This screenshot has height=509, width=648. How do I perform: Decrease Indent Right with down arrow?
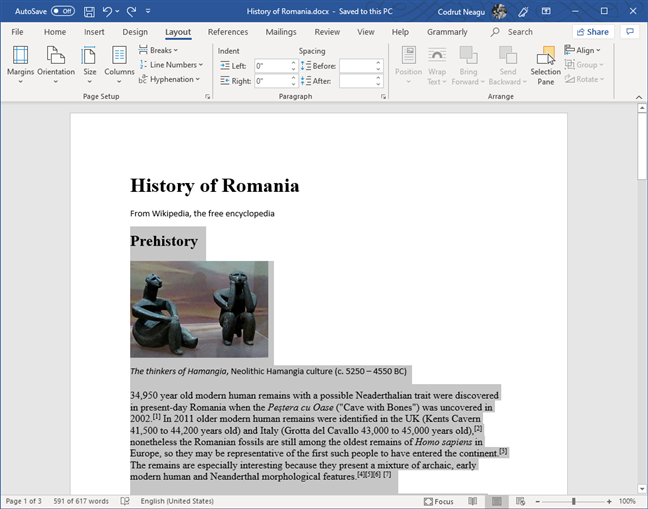293,84
